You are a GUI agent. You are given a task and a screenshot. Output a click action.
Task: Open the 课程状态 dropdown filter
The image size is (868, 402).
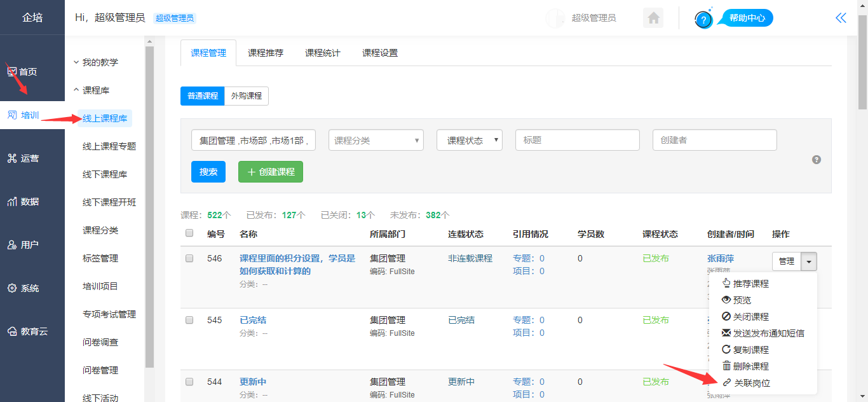[469, 141]
